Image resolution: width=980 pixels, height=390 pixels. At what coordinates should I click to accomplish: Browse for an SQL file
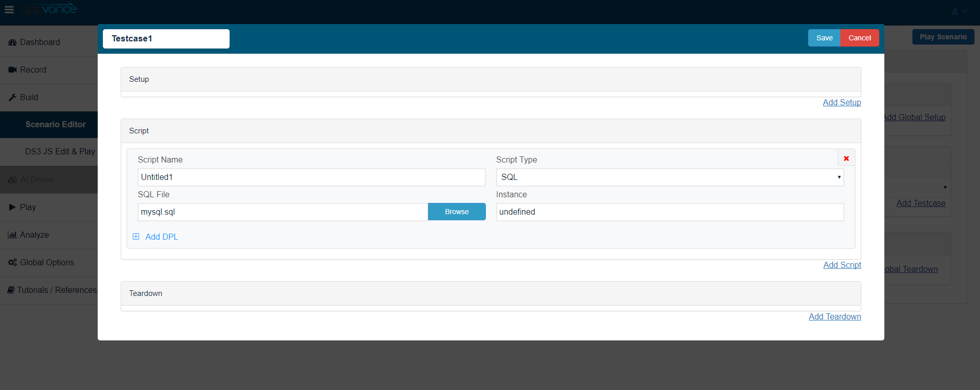point(457,212)
